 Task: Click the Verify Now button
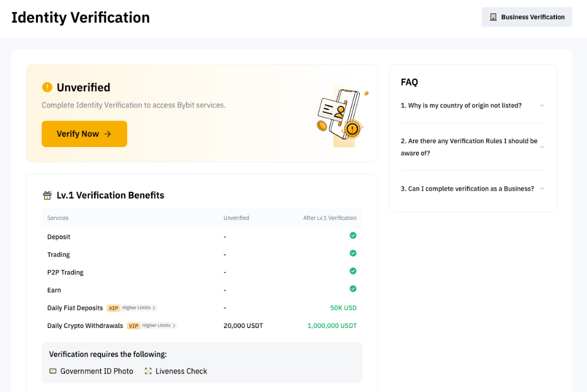click(x=84, y=133)
